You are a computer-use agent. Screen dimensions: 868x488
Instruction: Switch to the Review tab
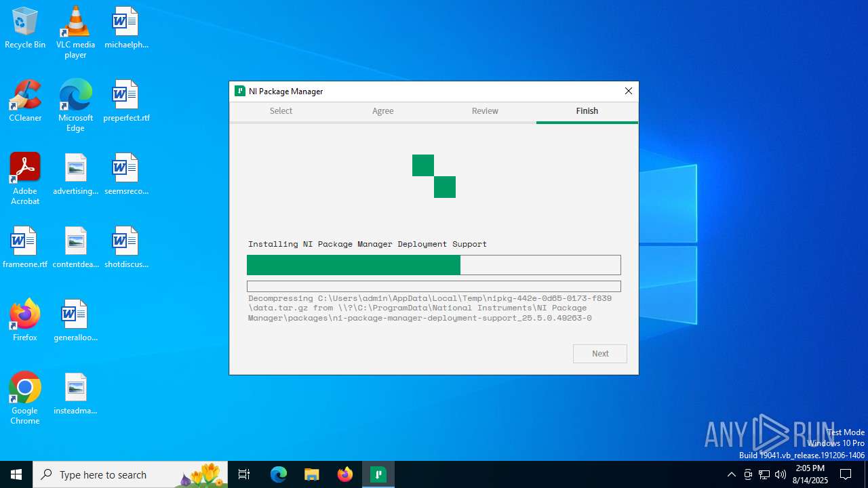coord(485,111)
